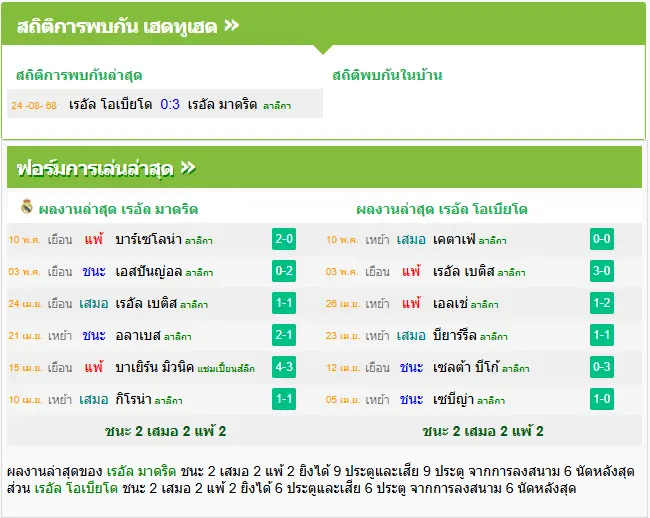Click the opponent name บาเยิร์น มิวนิค
The height and width of the screenshot is (518, 650).
(154, 367)
